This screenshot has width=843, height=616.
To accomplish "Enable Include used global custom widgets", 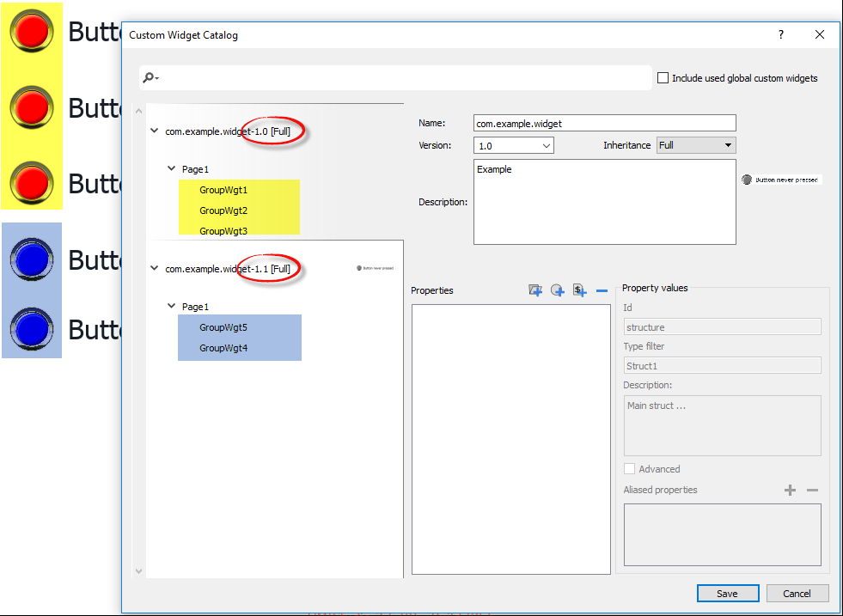I will [x=663, y=77].
